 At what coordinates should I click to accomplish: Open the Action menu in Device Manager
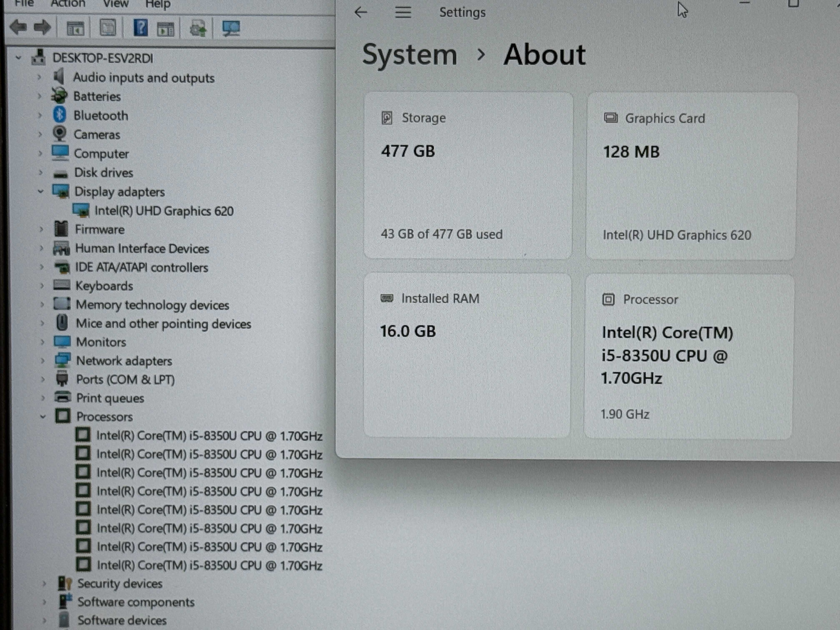68,4
